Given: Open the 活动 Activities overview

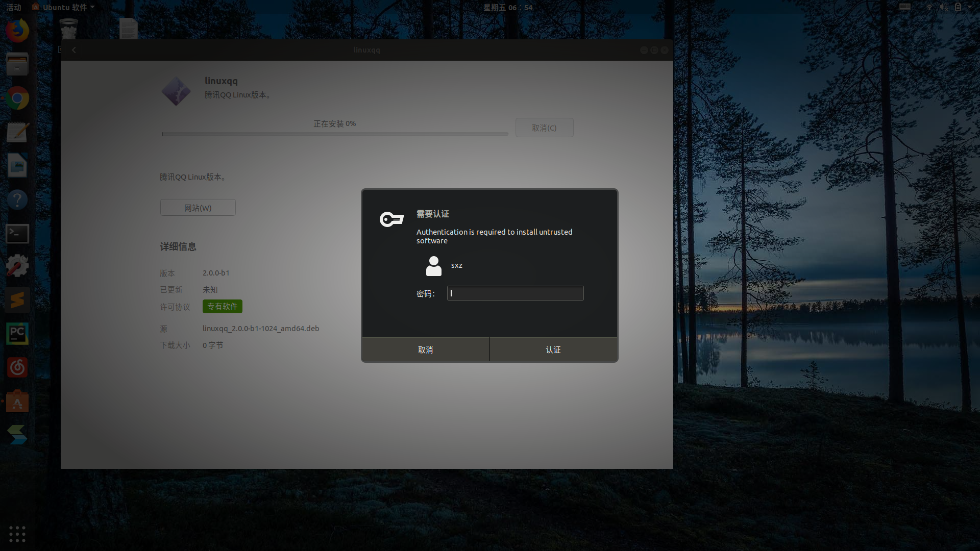Looking at the screenshot, I should click(14, 7).
